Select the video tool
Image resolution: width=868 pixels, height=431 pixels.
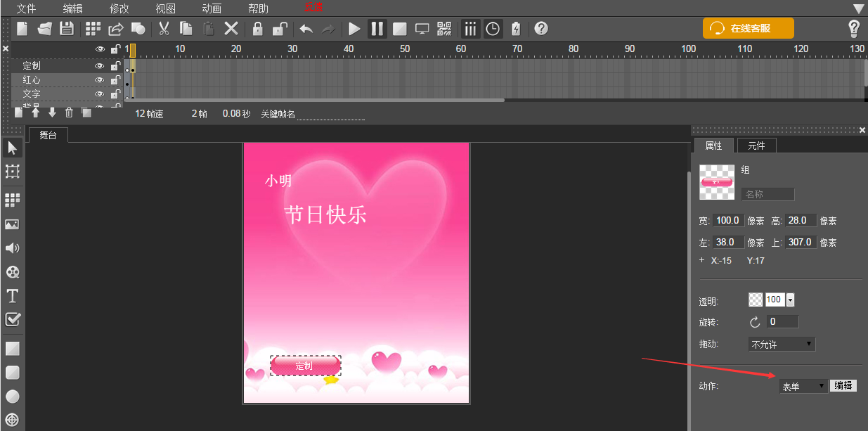(x=12, y=272)
